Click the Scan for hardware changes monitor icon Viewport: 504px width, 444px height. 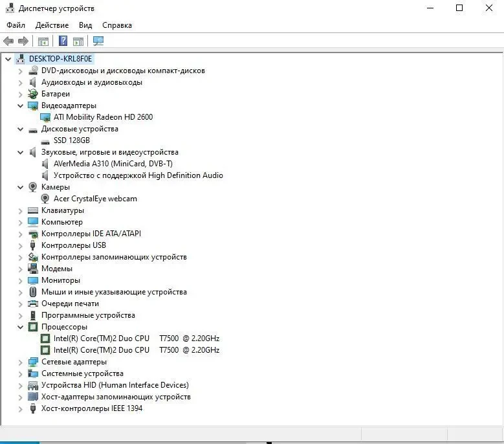(x=98, y=41)
